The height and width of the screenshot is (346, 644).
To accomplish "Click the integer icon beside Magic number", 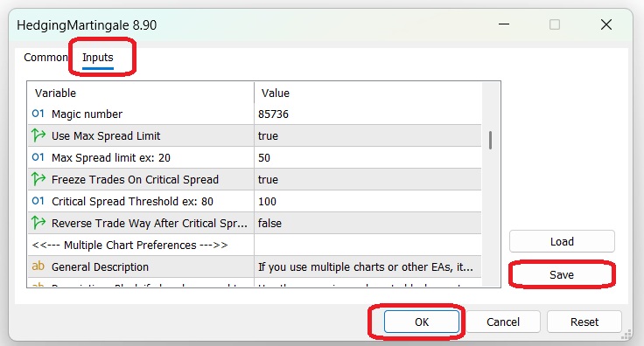I will pyautogui.click(x=38, y=114).
